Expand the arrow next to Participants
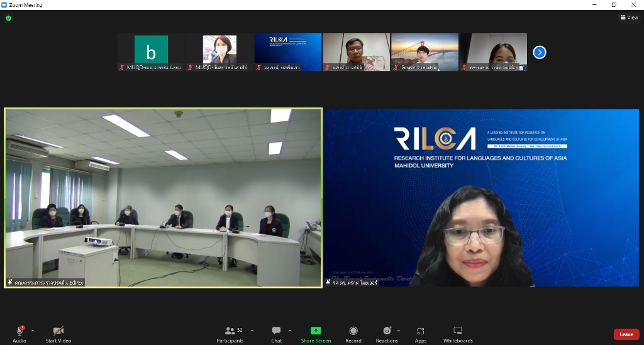644x345 pixels. (252, 331)
